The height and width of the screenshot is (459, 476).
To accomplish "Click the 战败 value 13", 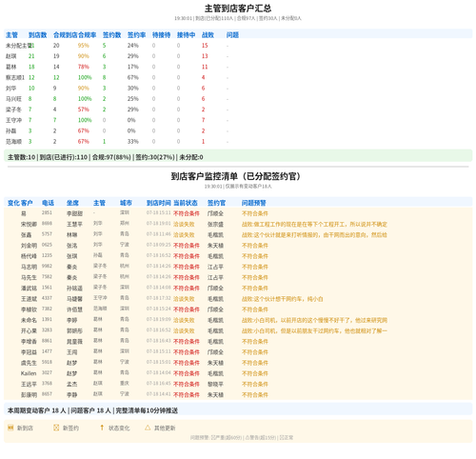I will [205, 56].
